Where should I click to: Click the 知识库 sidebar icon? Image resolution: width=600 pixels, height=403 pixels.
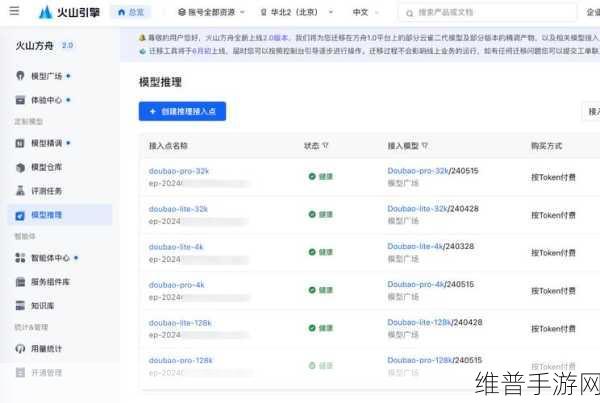point(20,305)
